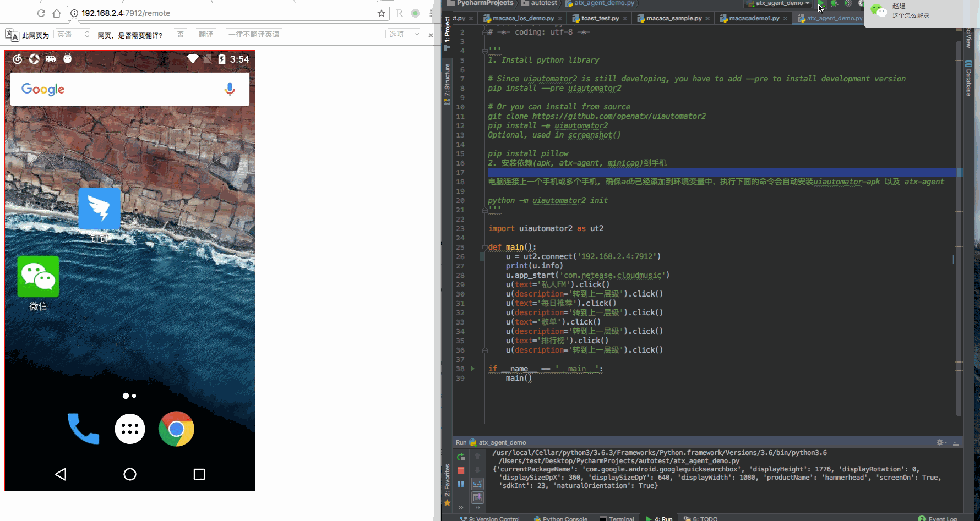Open WeChat app on the phone screen
Screen dimensions: 980x521
(38, 277)
